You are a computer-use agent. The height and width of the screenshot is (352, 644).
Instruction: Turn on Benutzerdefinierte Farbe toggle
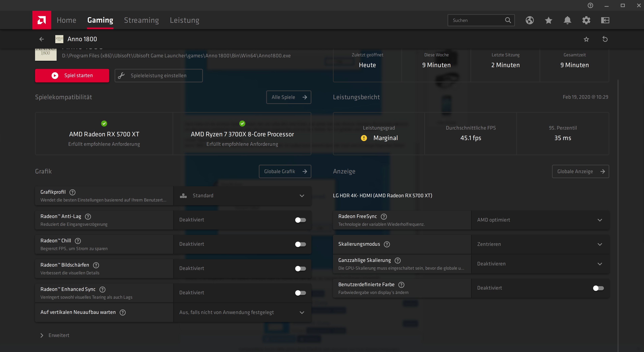click(x=598, y=288)
